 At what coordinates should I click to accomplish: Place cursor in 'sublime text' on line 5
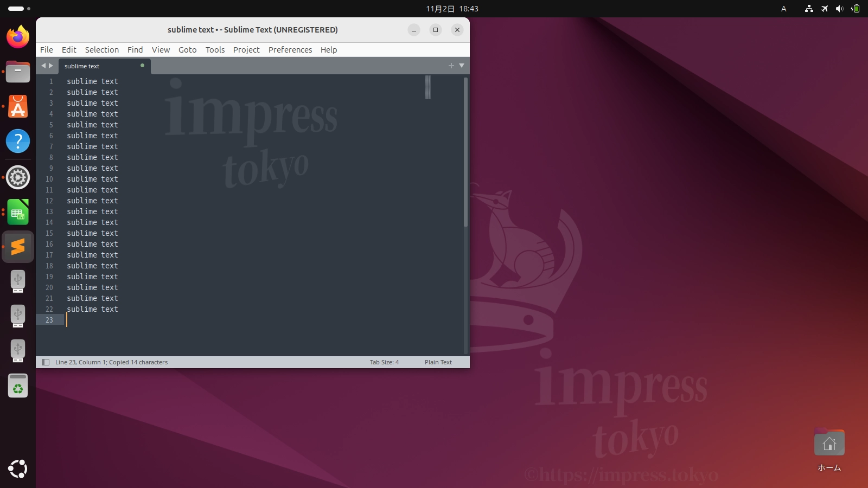point(92,125)
